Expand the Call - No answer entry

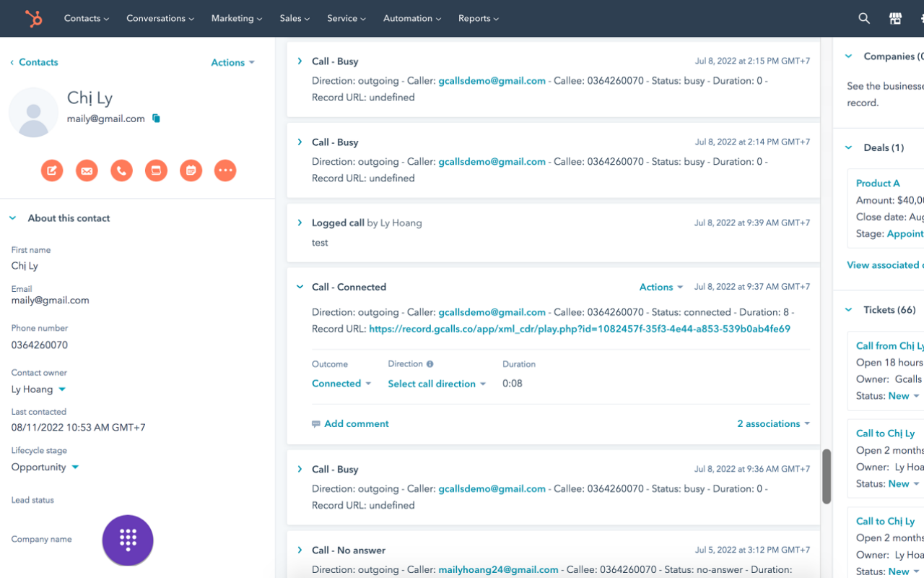[x=300, y=551]
